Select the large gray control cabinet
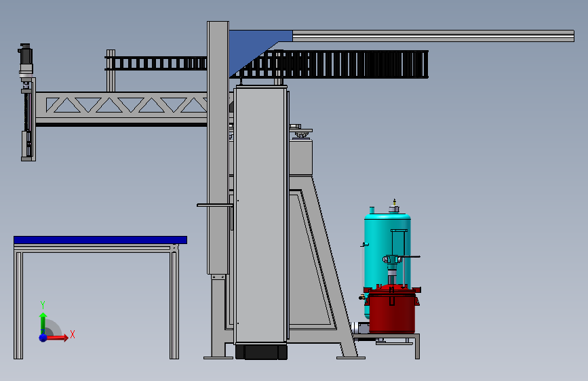The height and width of the screenshot is (381, 588). 261,214
